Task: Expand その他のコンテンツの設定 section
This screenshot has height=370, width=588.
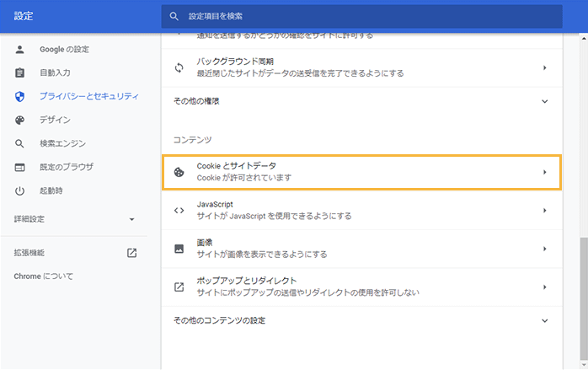Action: (544, 321)
